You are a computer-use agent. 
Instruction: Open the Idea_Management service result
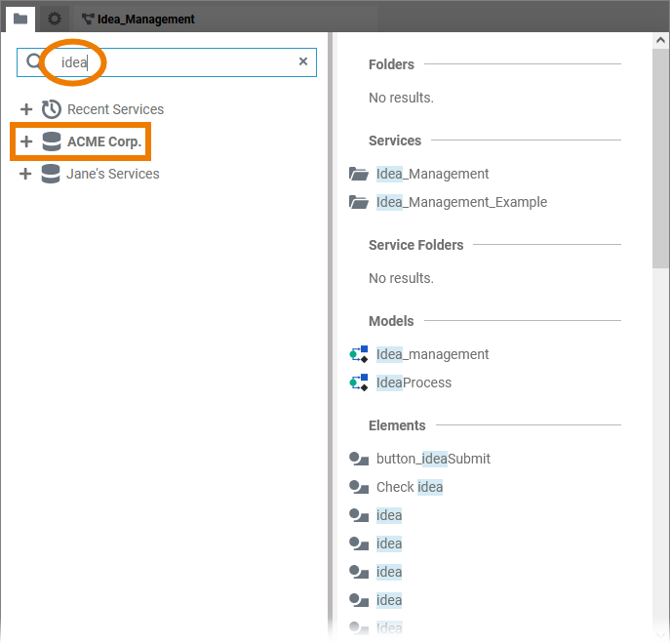432,174
